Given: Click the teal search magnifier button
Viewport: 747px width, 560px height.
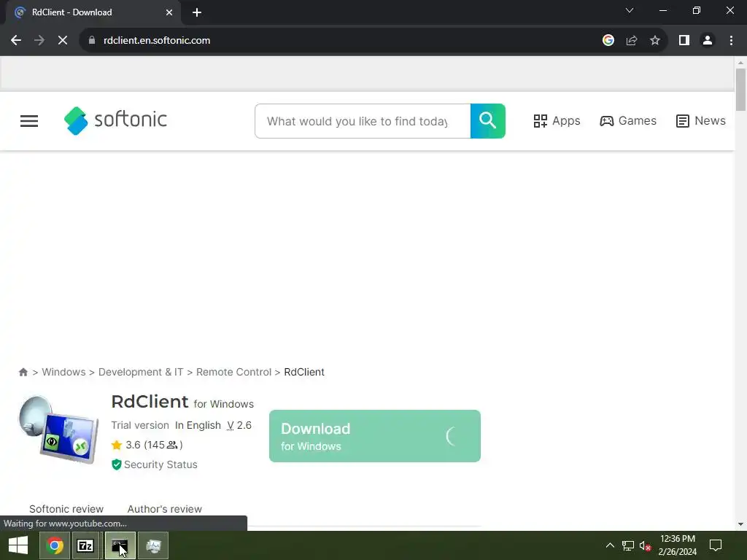Looking at the screenshot, I should (487, 121).
